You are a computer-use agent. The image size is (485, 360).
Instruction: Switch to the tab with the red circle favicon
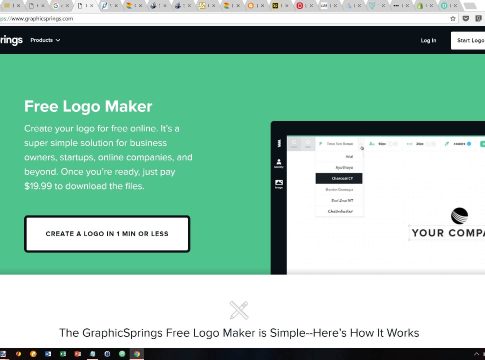point(305,6)
